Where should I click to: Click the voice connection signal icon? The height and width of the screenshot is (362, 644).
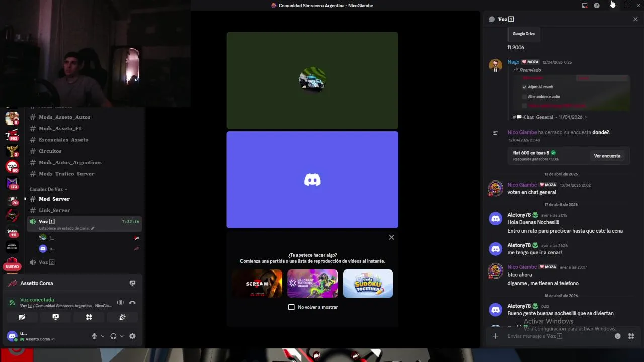tap(12, 303)
